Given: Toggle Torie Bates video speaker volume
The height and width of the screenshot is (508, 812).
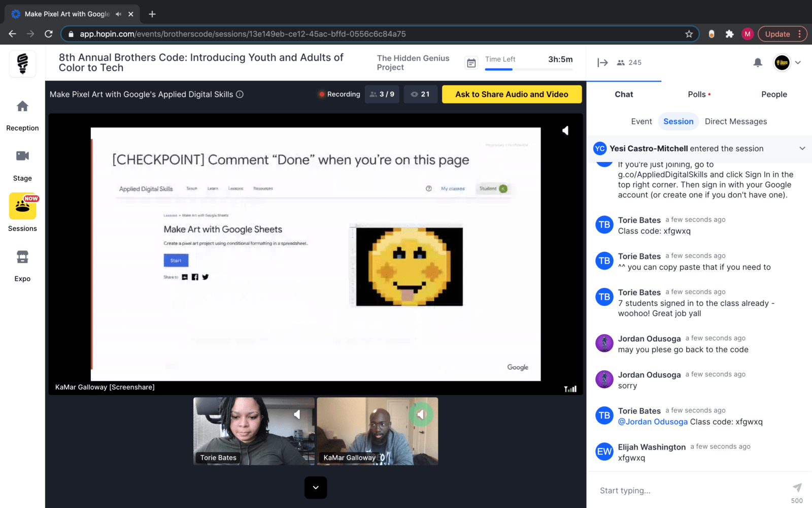Looking at the screenshot, I should (297, 415).
